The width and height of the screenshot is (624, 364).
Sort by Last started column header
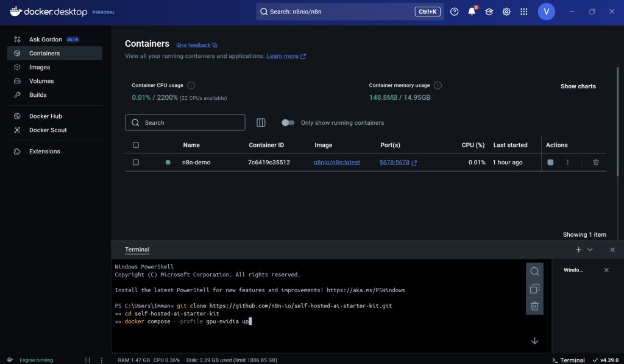coord(510,145)
